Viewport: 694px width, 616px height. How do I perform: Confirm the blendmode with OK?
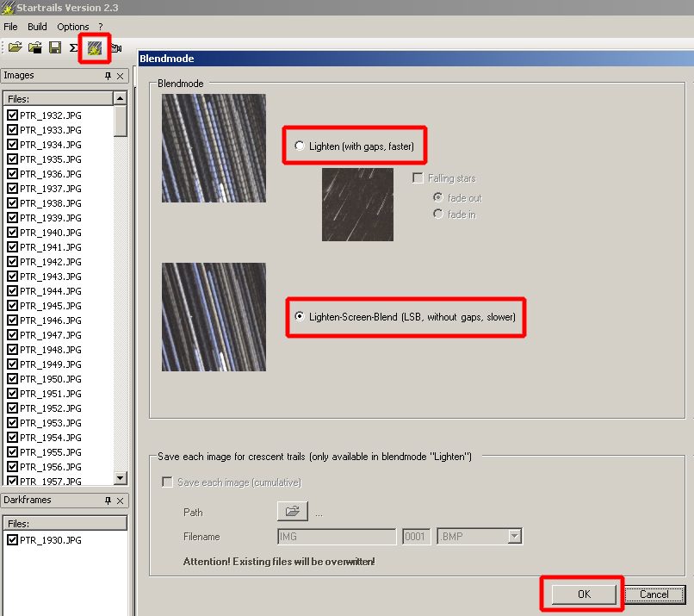pyautogui.click(x=584, y=594)
